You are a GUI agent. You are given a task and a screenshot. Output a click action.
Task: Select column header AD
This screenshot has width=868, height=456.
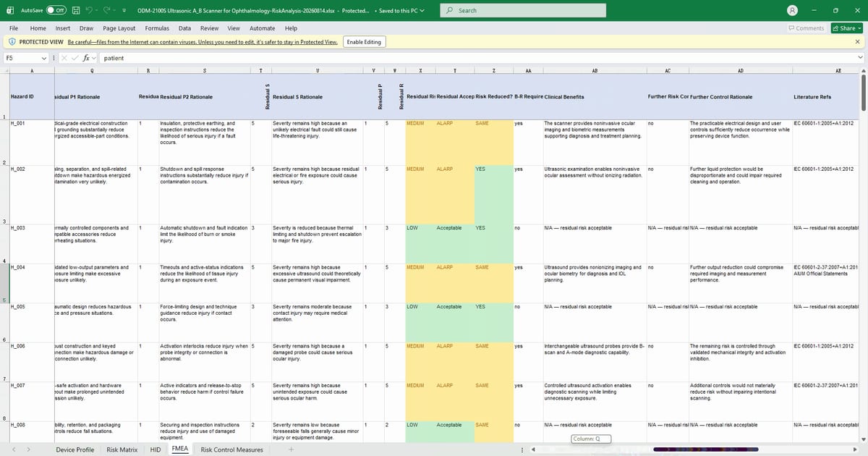740,70
